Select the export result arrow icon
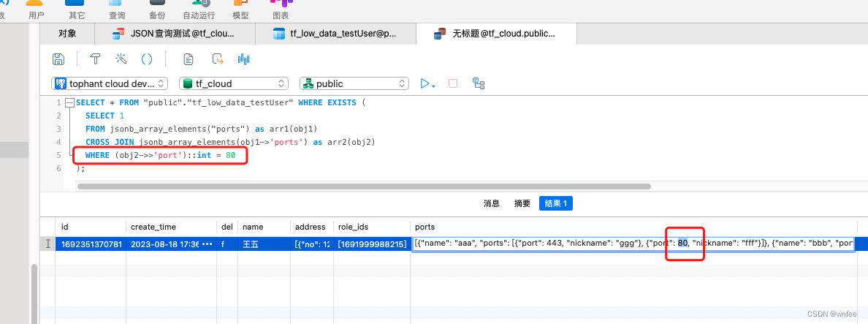Screen dimensions: 868x324 click(218, 59)
